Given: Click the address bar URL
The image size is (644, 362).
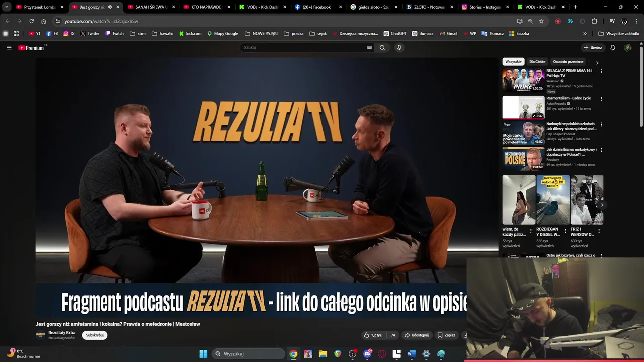Looking at the screenshot, I should click(x=101, y=21).
